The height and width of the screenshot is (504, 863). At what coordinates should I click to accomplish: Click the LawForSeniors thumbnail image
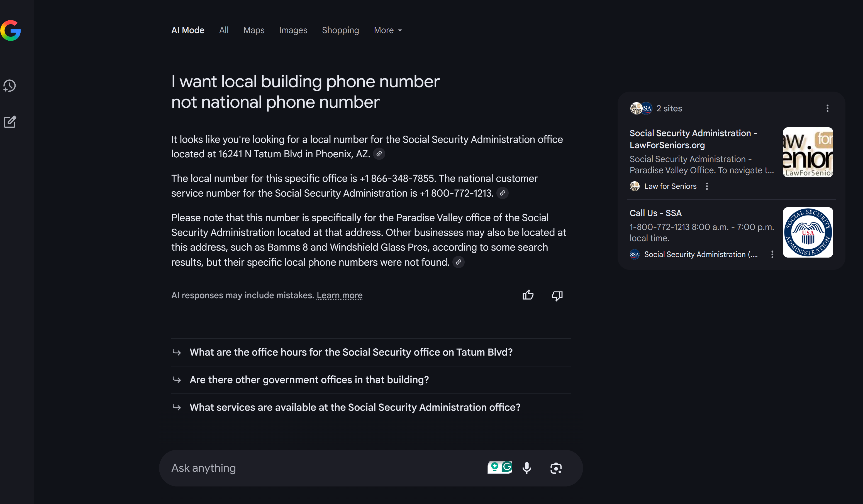808,152
